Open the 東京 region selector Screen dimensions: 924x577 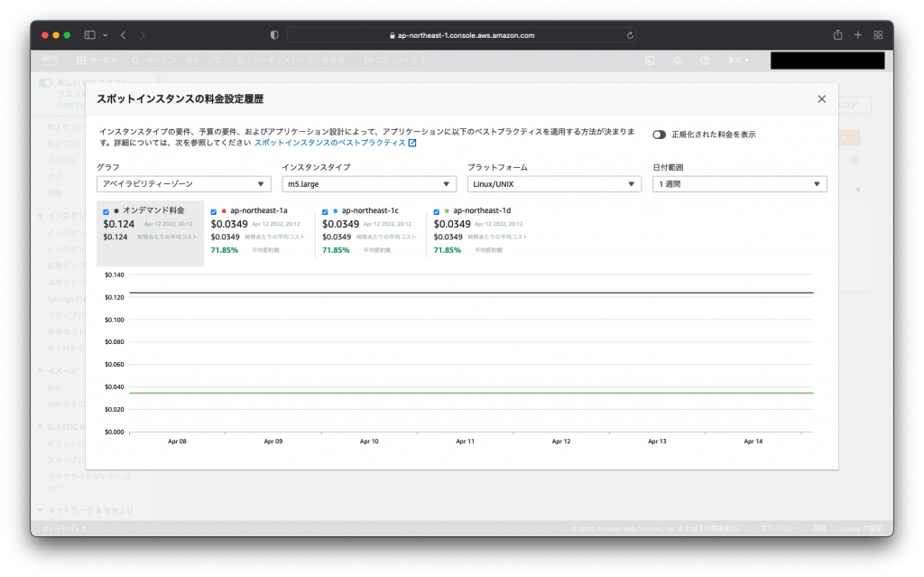point(738,60)
